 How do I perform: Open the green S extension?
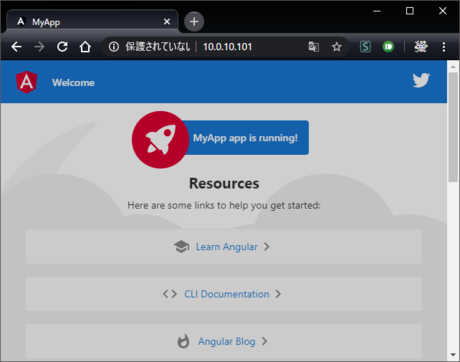[365, 47]
